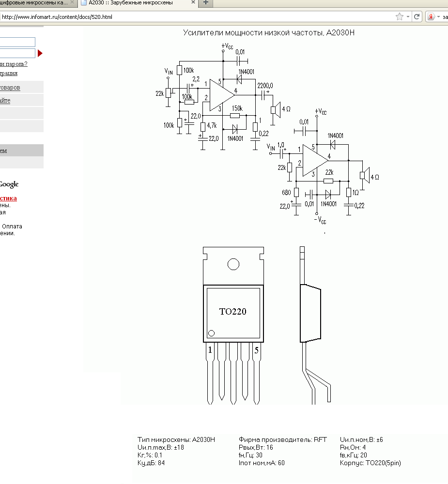The height and width of the screenshot is (484, 448).
Task: Open a new tab with the plus button
Action: (x=206, y=2)
